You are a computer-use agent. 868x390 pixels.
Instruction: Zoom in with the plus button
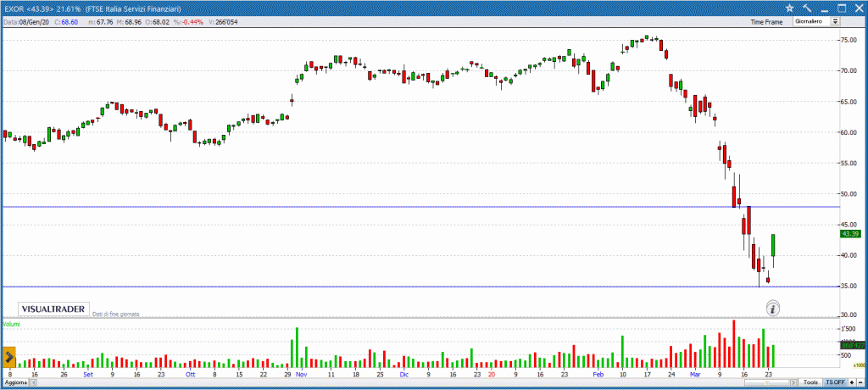point(851,383)
